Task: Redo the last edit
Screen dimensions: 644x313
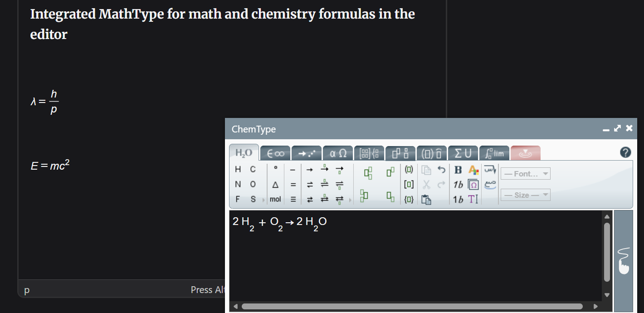Action: (441, 185)
